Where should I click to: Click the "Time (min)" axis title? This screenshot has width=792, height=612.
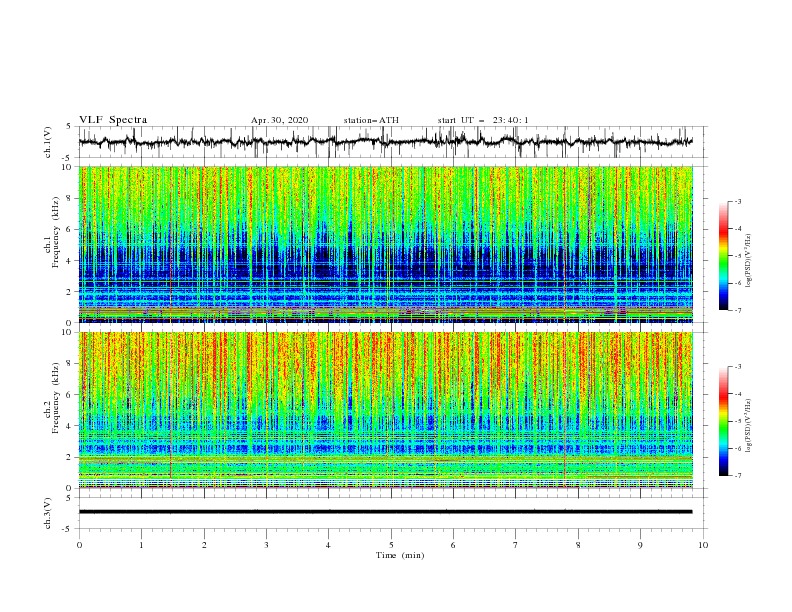(400, 555)
